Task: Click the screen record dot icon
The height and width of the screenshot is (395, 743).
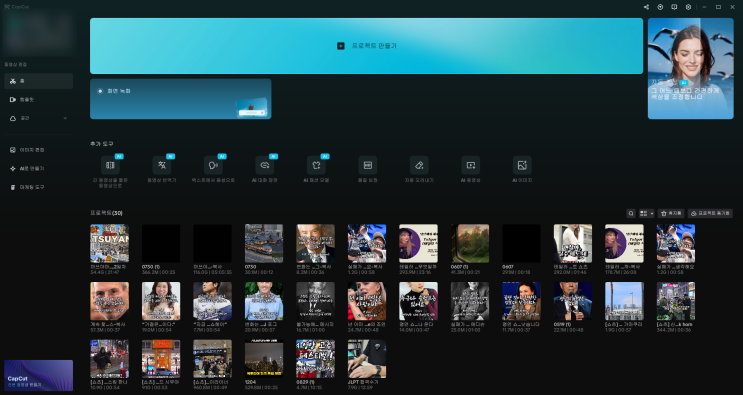Action: point(100,91)
